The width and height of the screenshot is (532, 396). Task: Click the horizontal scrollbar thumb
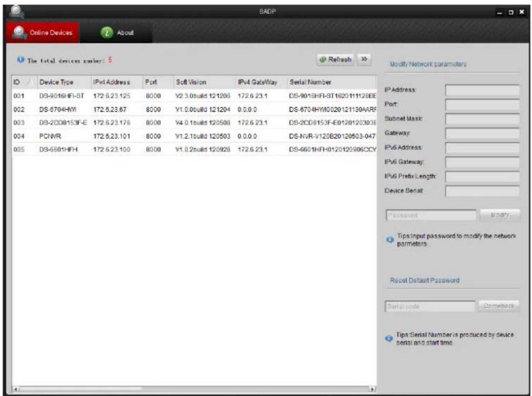[x=81, y=389]
